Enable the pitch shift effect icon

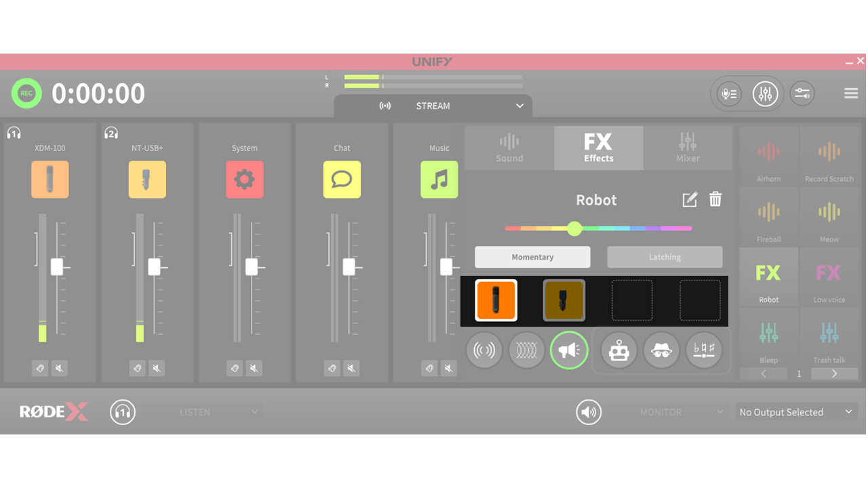pyautogui.click(x=704, y=350)
